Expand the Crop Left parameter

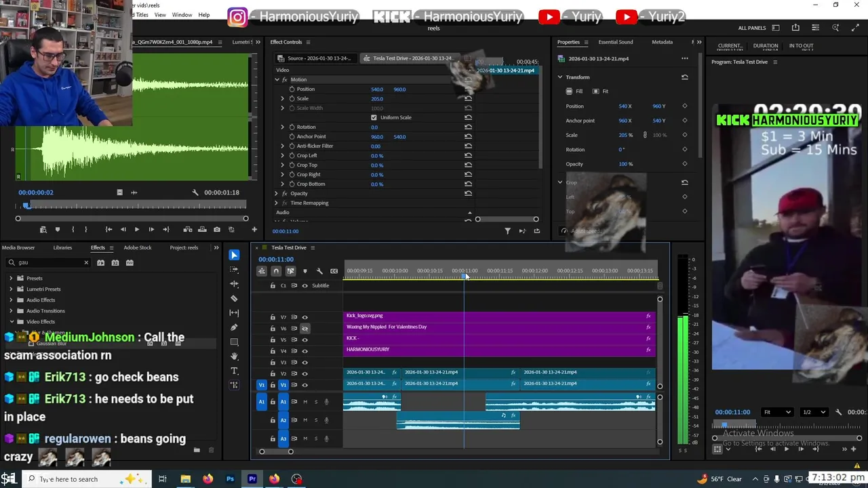[282, 156]
